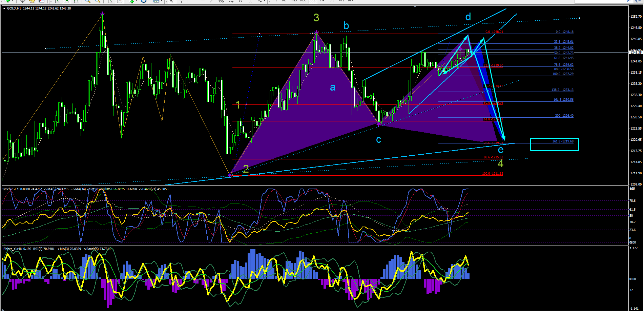The image size is (644, 311).
Task: Click the red Fibonacci label 0.0 -1248.21
Action: (494, 32)
